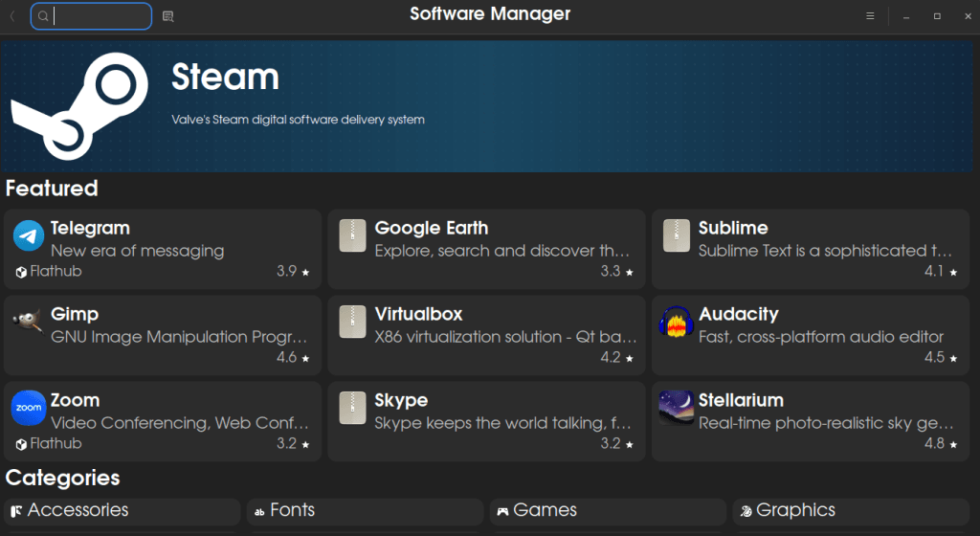The image size is (980, 536).
Task: Open the Games category
Action: click(609, 511)
